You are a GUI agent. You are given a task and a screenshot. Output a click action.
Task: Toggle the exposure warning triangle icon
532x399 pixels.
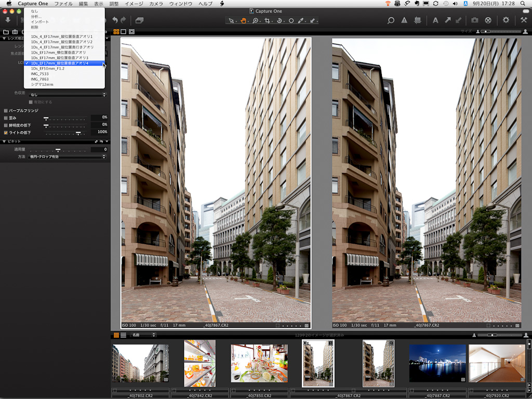tap(404, 20)
